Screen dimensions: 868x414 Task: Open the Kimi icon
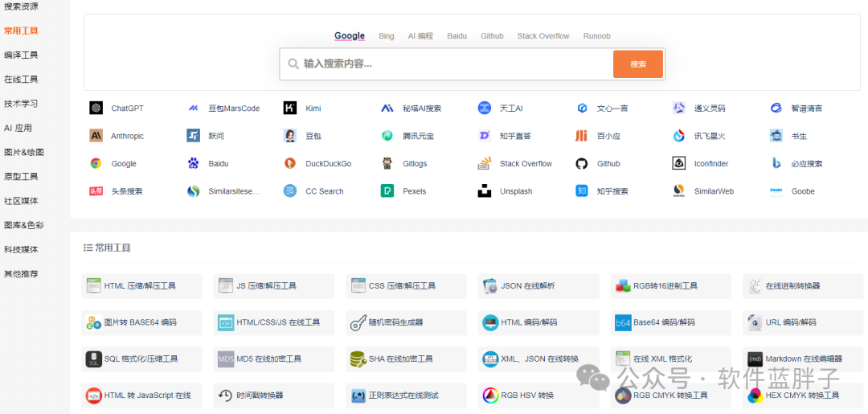[x=290, y=108]
